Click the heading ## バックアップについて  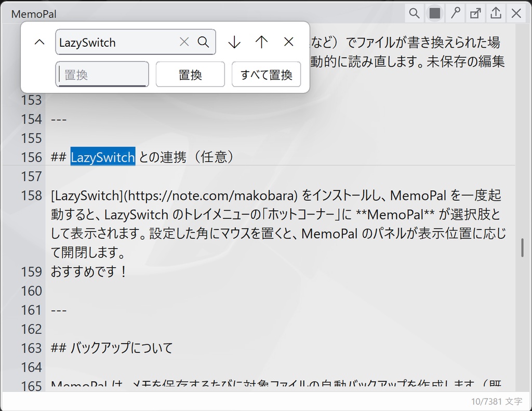(112, 348)
